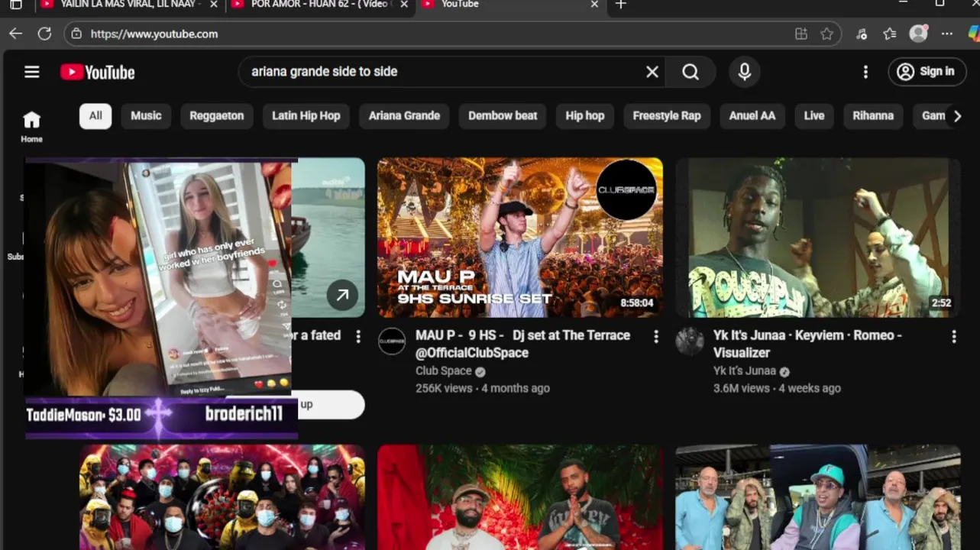Screen dimensions: 980x550
Task: Select the Freestyle Rap chip
Action: point(666,116)
